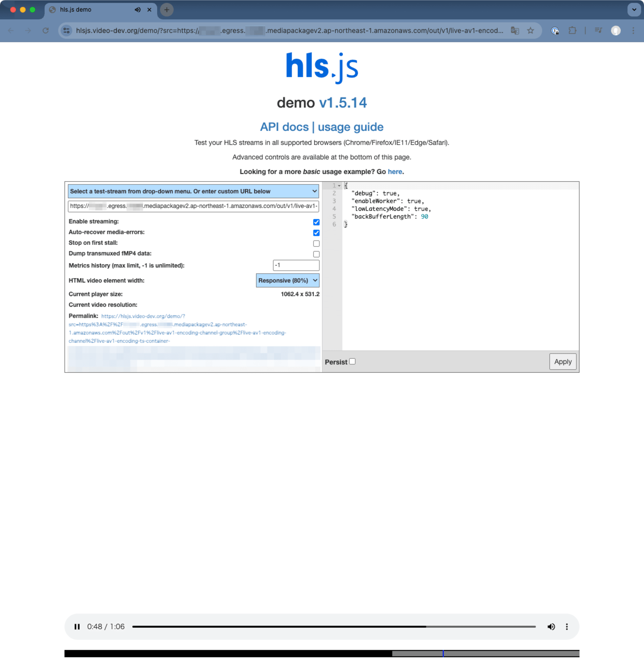
Task: Click the custom stream URL field
Action: [193, 206]
